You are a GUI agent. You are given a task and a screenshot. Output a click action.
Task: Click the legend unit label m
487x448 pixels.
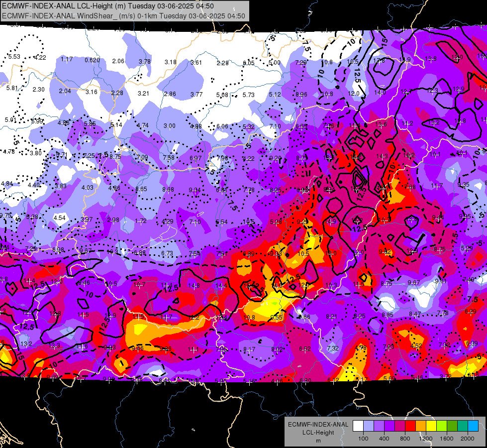pos(318,441)
